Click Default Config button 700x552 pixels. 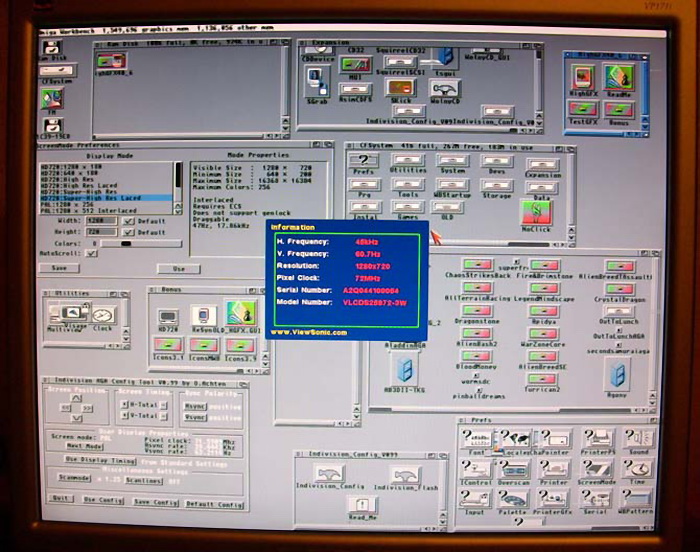pyautogui.click(x=214, y=504)
